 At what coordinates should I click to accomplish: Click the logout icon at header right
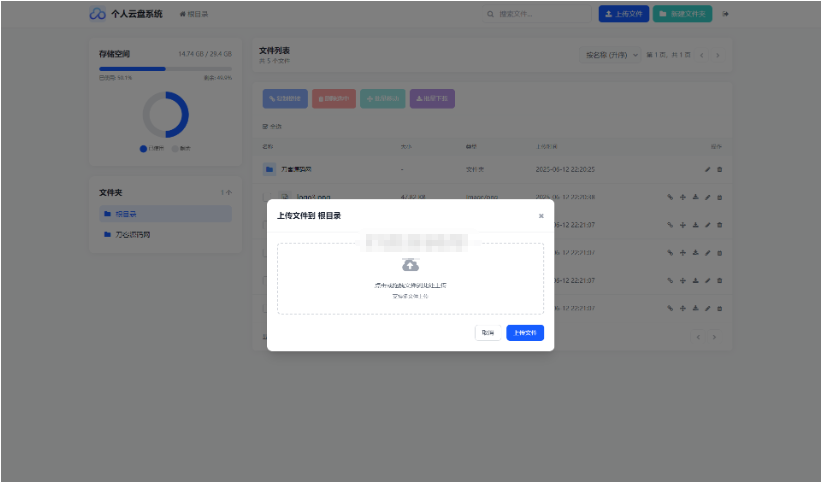[725, 14]
